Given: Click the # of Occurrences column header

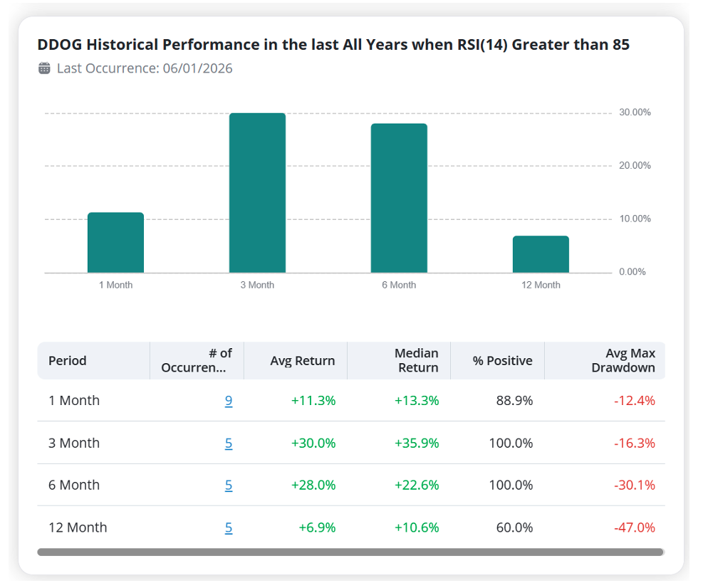Looking at the screenshot, I should coord(197,361).
